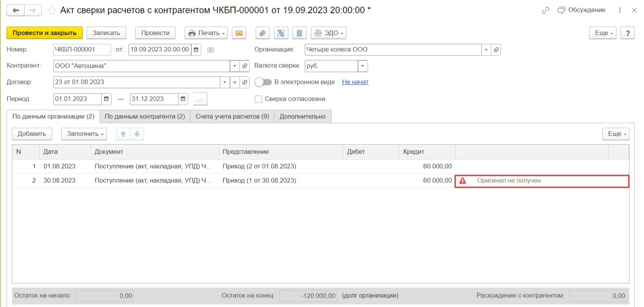Click the document structure icon in toolbar
Screen dimensions: 644x307
(281, 33)
